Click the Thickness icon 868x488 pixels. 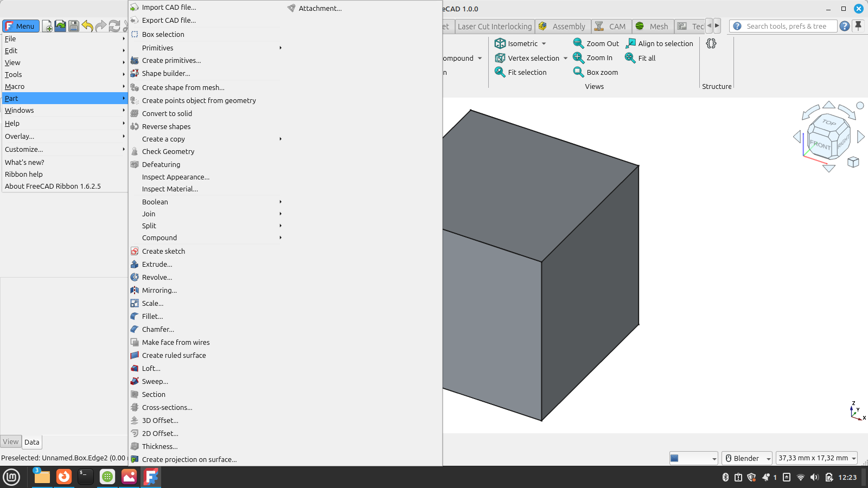(135, 446)
